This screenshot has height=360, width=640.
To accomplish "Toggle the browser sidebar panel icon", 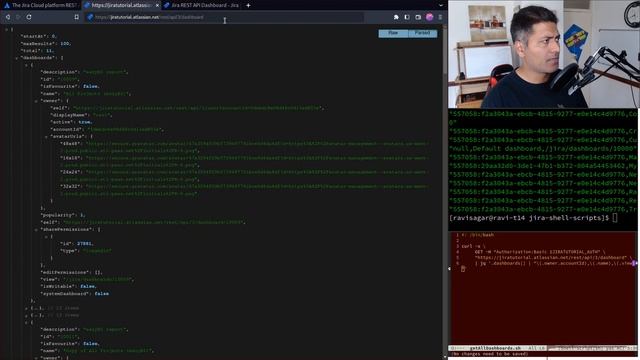I will [x=407, y=17].
